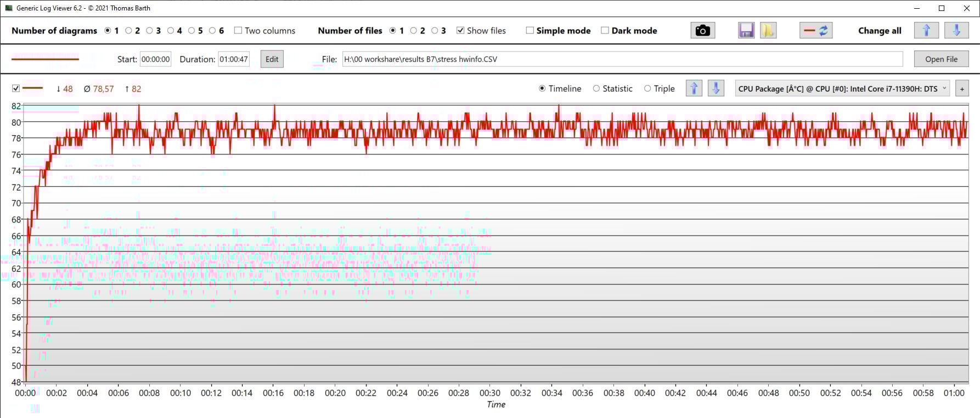Screen dimensions: 980x418
Task: Click the Change all down arrow
Action: tap(956, 31)
